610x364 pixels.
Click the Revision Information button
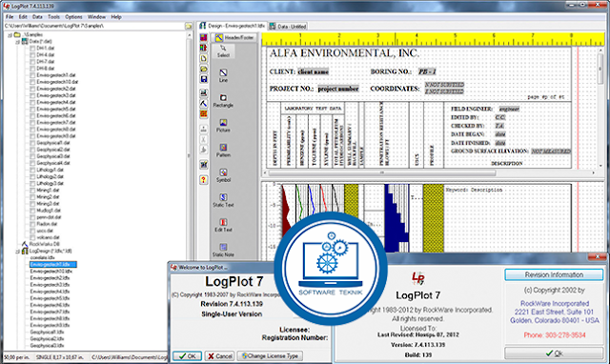pos(554,274)
